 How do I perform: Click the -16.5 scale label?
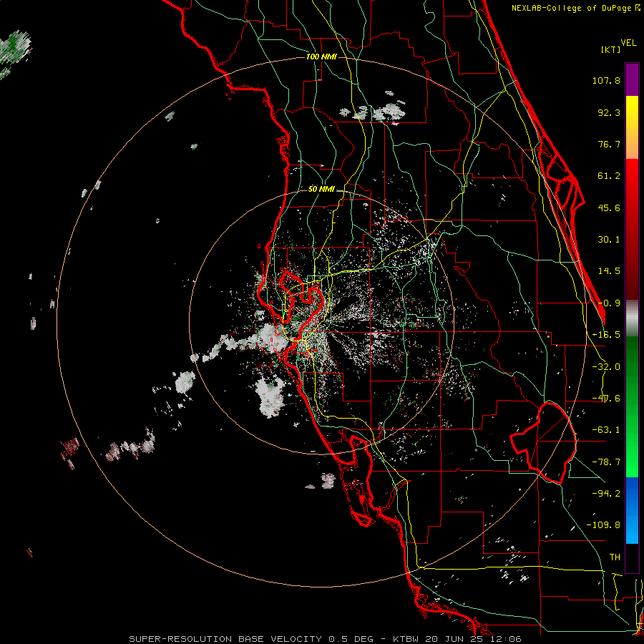(x=606, y=335)
